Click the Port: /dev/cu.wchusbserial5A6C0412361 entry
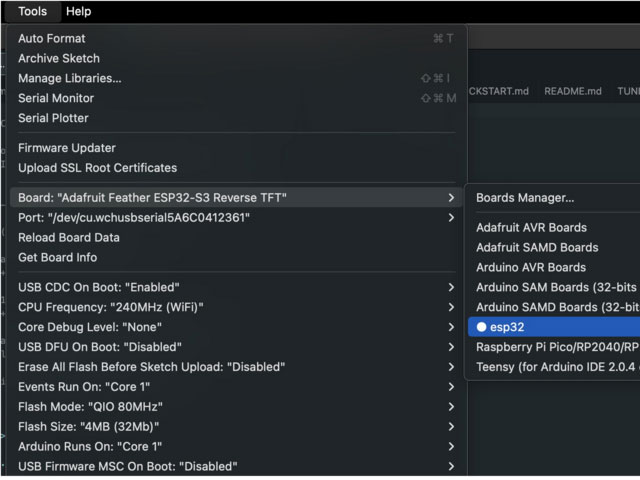The width and height of the screenshot is (640, 480). pyautogui.click(x=236, y=218)
